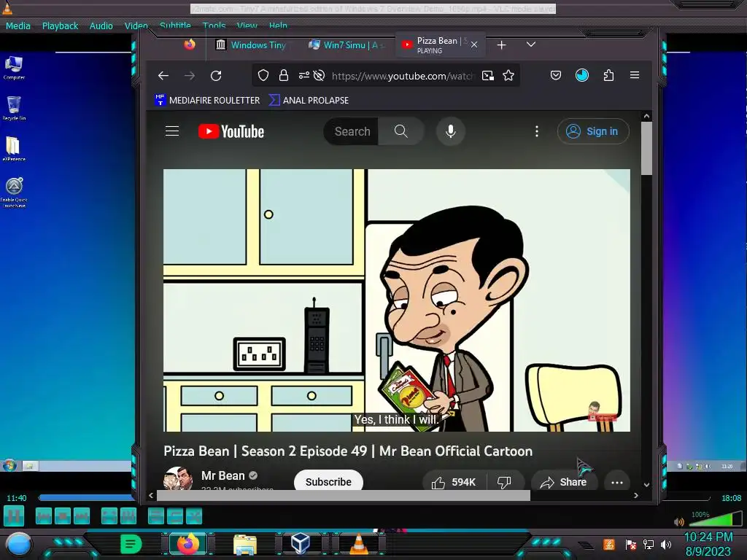The height and width of the screenshot is (560, 747).
Task: Open site permissions icon in address bar
Action: click(x=303, y=75)
